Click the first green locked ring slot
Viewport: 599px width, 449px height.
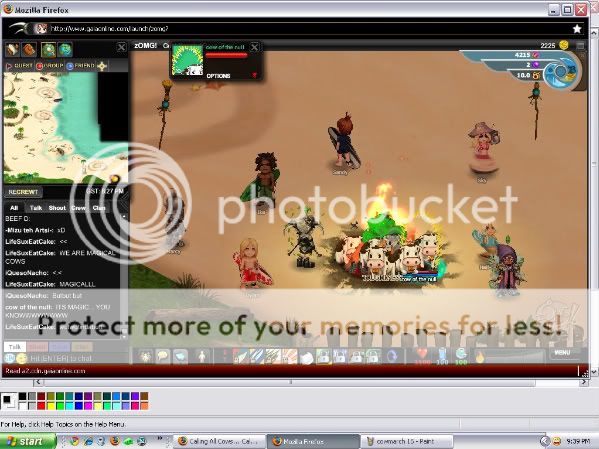pyautogui.click(x=323, y=357)
